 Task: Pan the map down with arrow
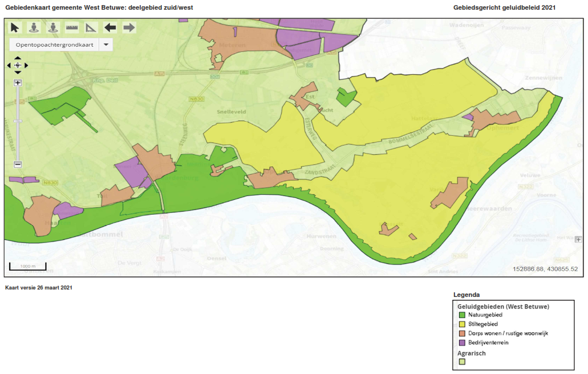pyautogui.click(x=18, y=73)
